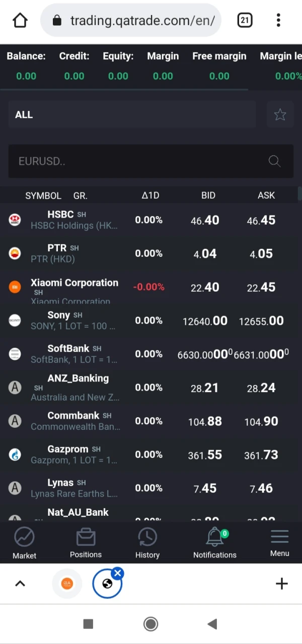The width and height of the screenshot is (302, 644).
Task: Open the hamburger Menu
Action: [x=279, y=543]
